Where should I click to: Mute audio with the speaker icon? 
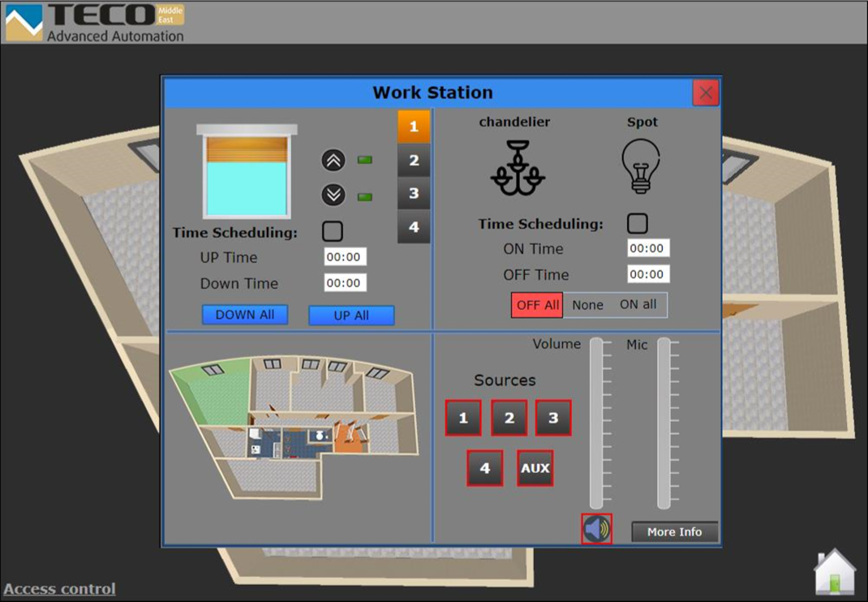(597, 530)
